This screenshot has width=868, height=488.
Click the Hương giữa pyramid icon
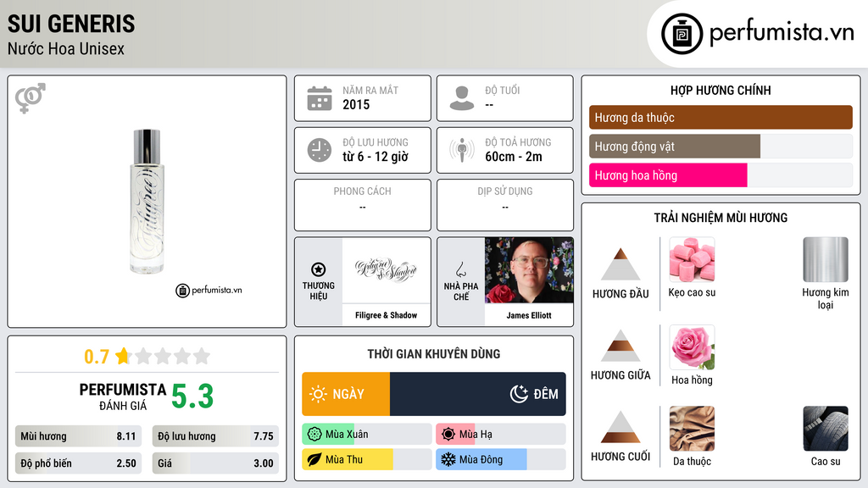pos(620,346)
